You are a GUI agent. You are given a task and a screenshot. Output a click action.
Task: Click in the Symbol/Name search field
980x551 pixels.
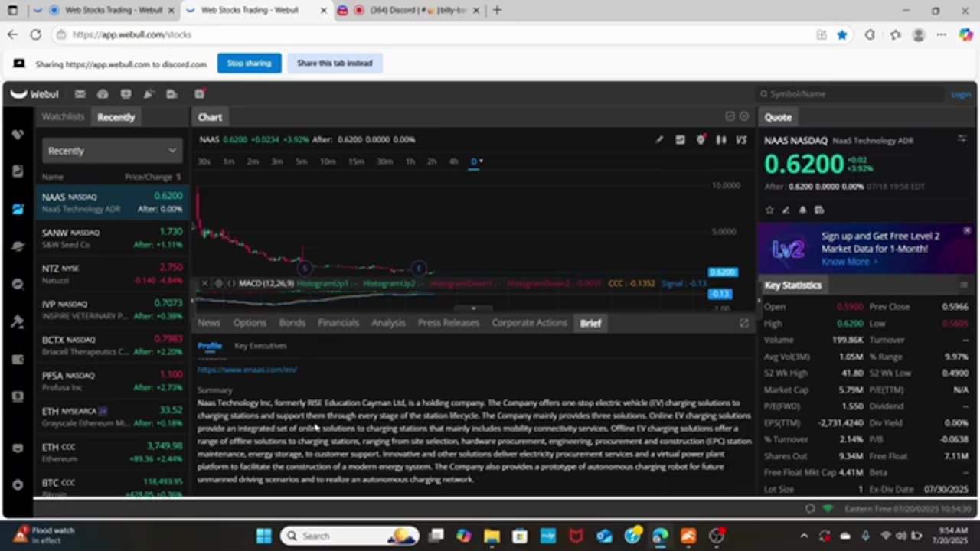tap(851, 94)
